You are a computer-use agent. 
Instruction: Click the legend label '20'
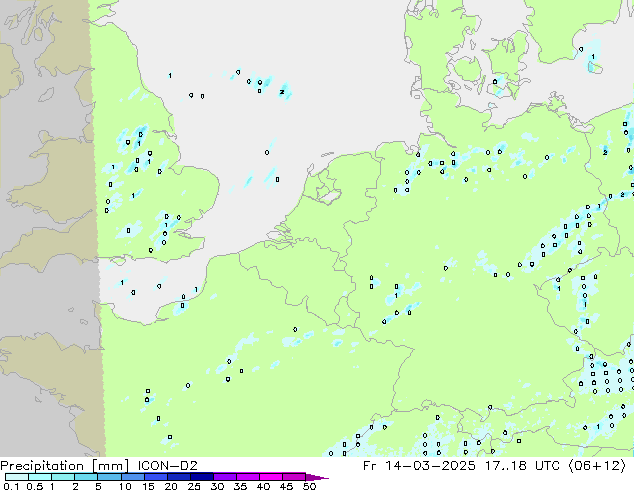point(171,486)
